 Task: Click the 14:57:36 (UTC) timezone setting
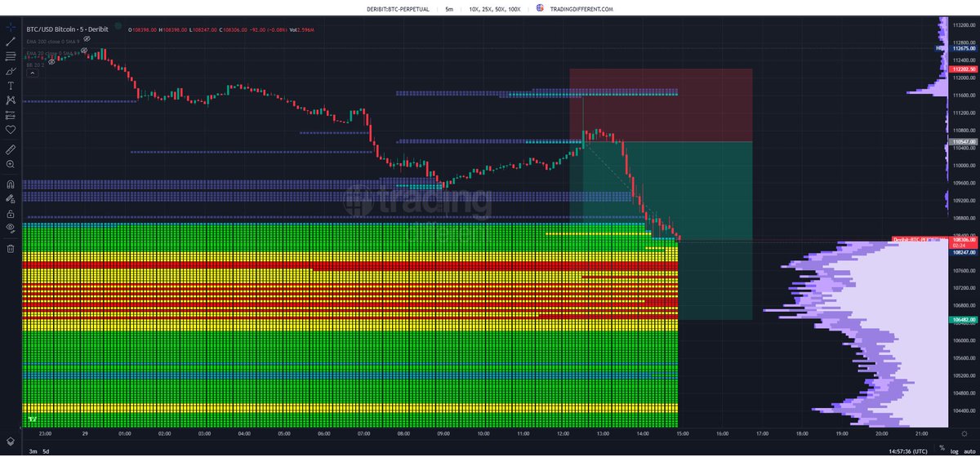[x=907, y=450]
